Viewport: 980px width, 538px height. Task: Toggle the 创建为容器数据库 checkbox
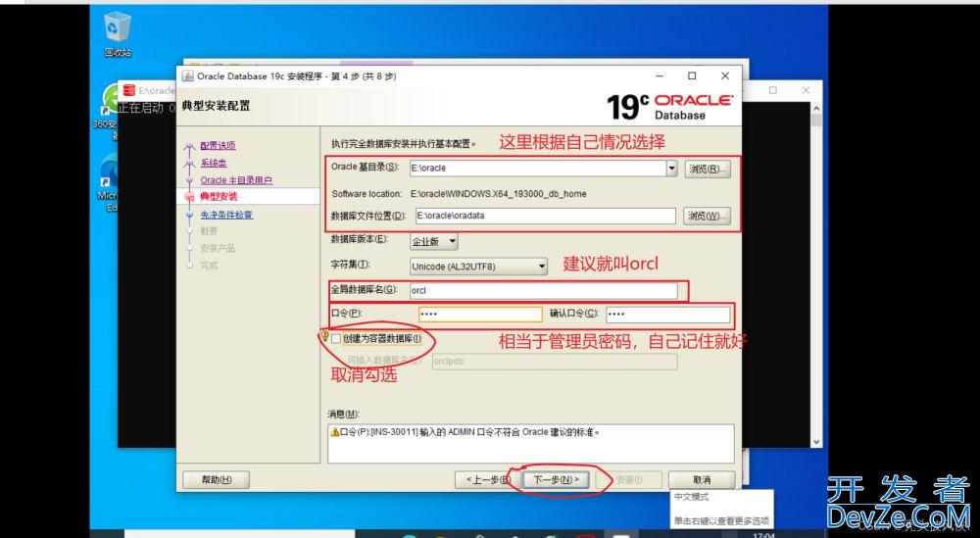point(336,339)
